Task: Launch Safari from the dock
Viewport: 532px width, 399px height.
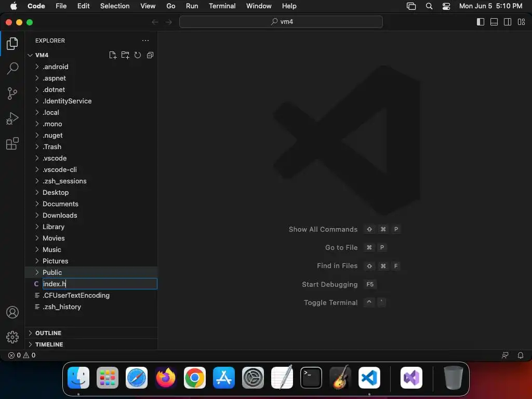Action: (x=137, y=378)
